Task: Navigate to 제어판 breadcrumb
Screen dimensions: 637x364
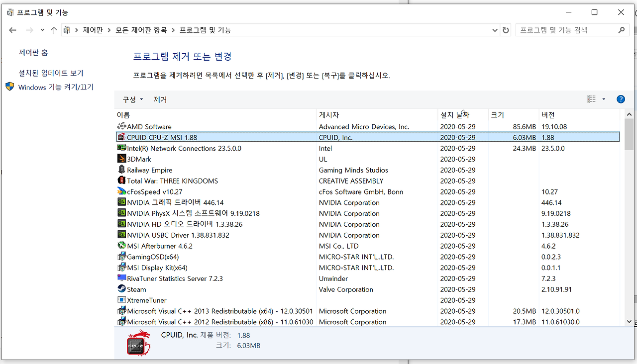Action: point(93,30)
